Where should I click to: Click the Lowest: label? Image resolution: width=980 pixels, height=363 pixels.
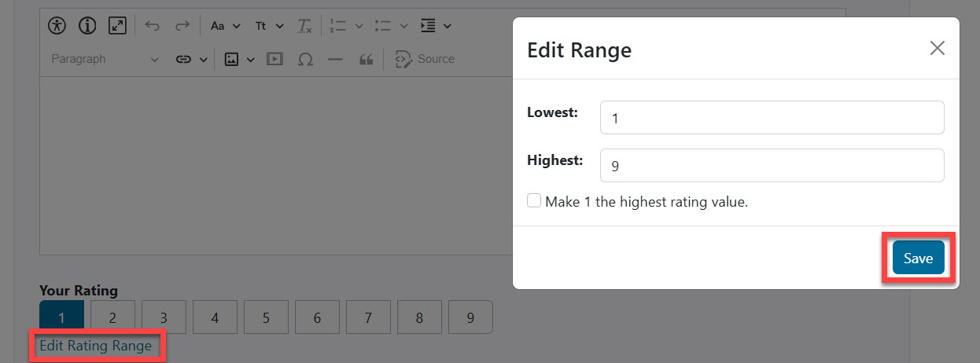pos(552,112)
